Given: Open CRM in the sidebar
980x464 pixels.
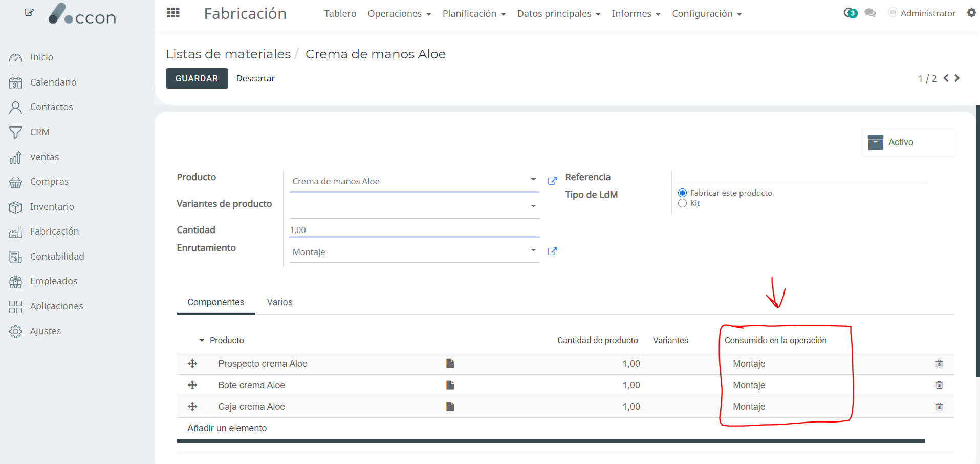Looking at the screenshot, I should tap(39, 132).
